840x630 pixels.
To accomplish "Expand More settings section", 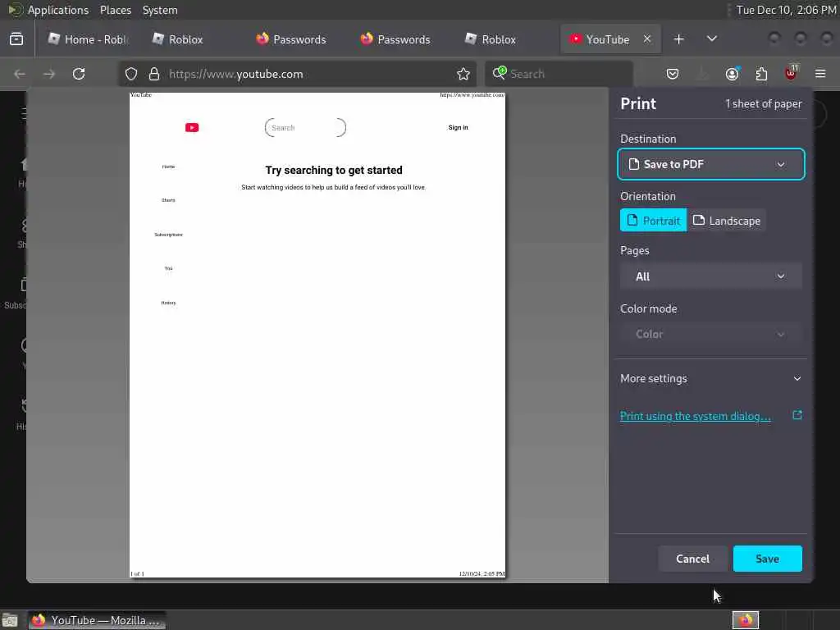I will coord(711,378).
